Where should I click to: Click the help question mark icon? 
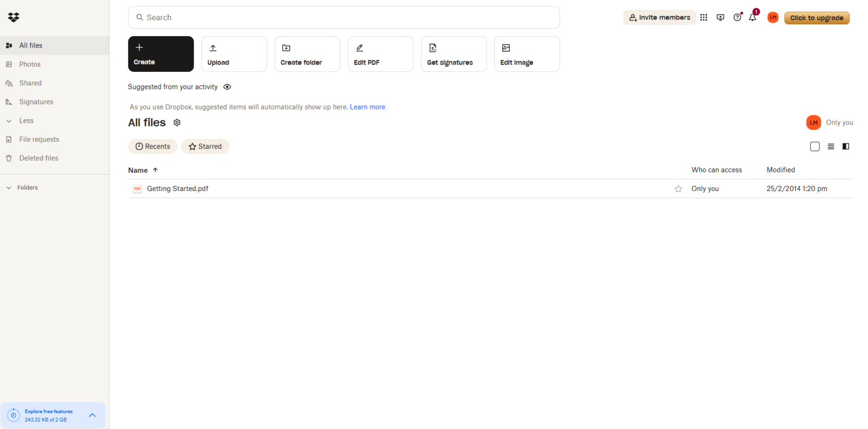(x=737, y=18)
